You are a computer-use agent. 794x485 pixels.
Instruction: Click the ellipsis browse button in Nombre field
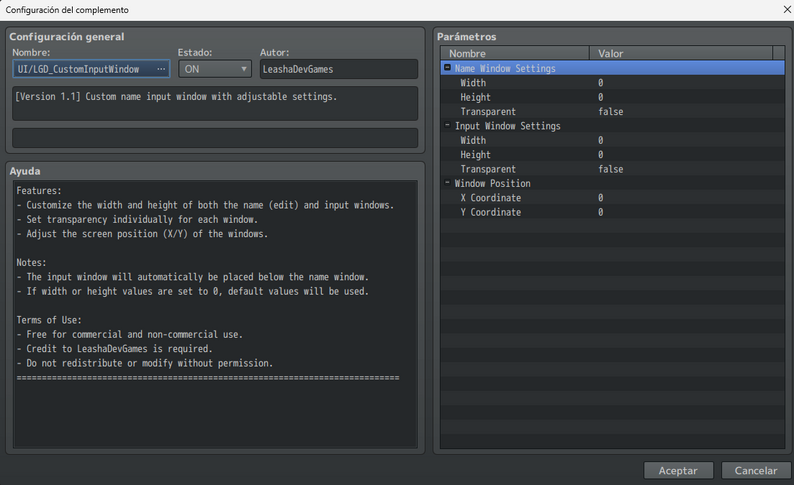(161, 69)
